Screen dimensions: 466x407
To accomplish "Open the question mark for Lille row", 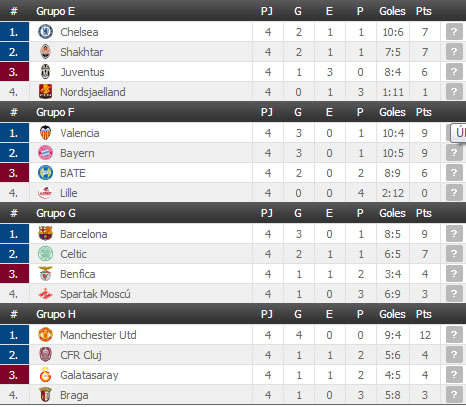I will coord(454,193).
